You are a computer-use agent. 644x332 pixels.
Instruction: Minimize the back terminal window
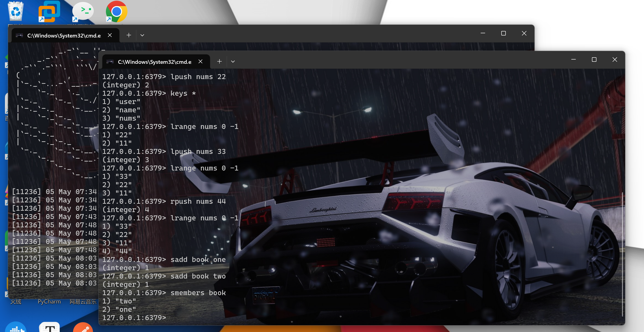483,33
